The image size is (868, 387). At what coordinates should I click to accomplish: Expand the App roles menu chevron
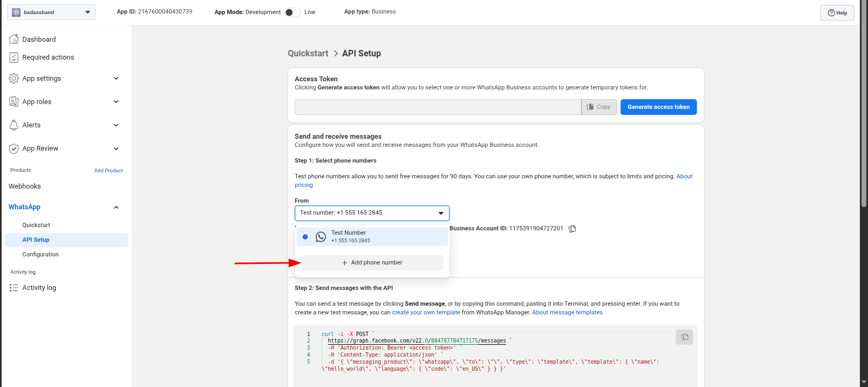click(x=116, y=102)
